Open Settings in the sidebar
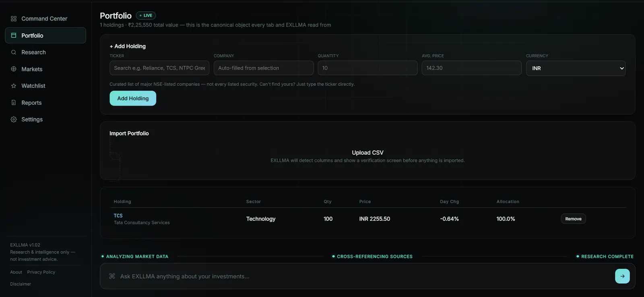This screenshot has height=297, width=644. [x=45, y=119]
